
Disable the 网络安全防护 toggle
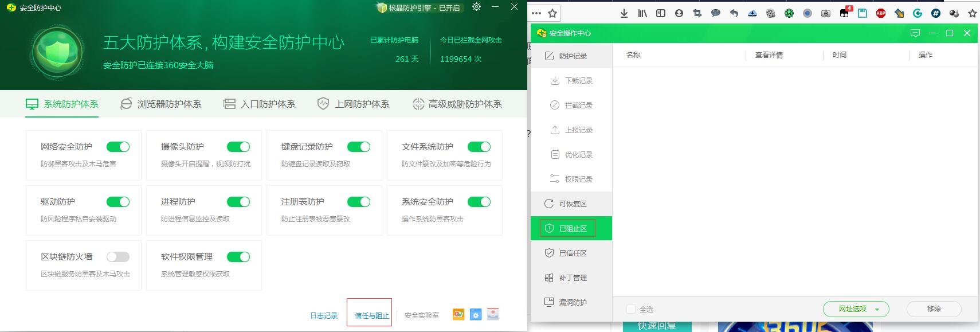pyautogui.click(x=118, y=147)
